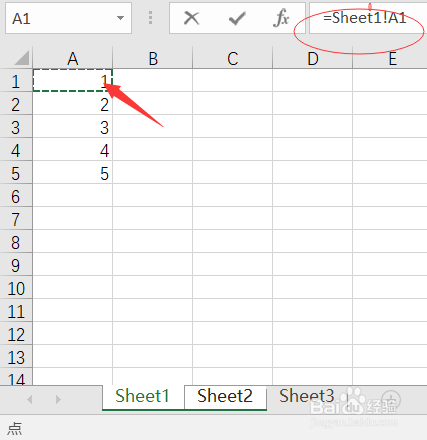Click the formula bar containing =Sheet1!A1
This screenshot has height=440, width=427.
pos(368,18)
